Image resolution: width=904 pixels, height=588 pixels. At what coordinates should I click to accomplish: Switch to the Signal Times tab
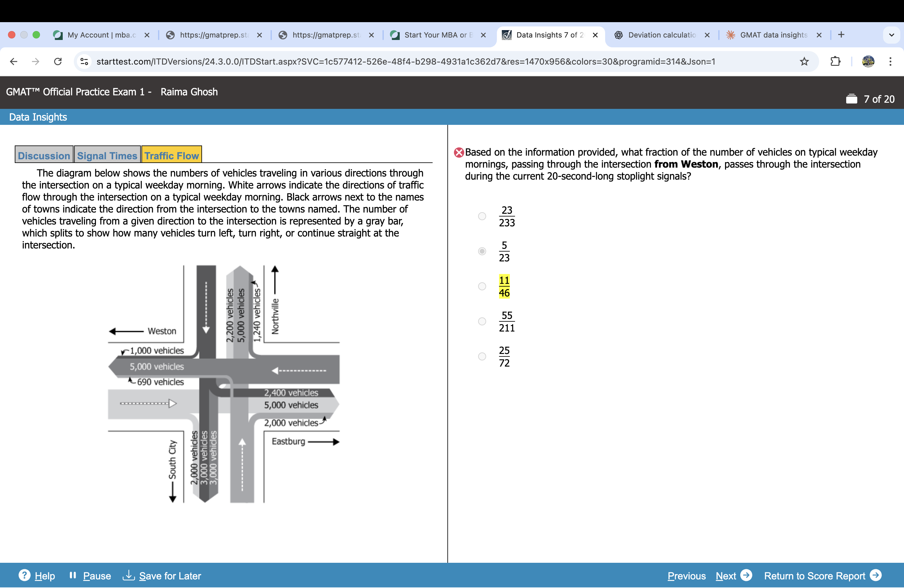click(x=107, y=156)
